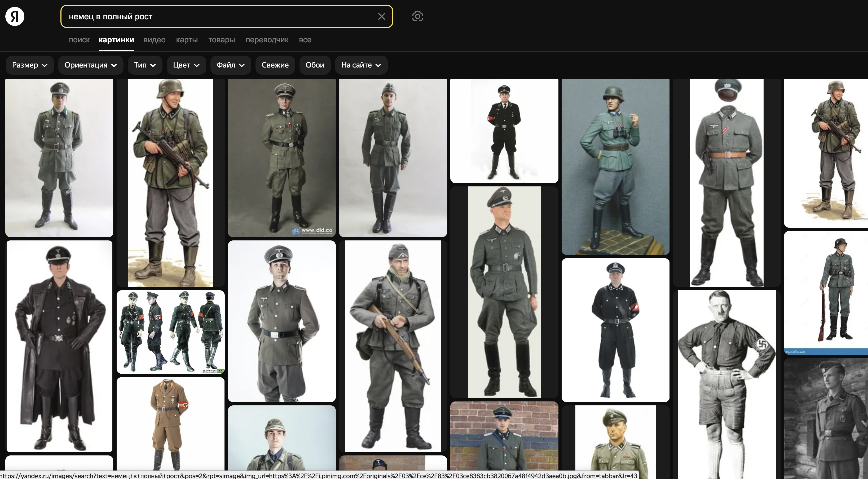868x479 pixels.
Task: Open the переводчик link
Action: point(267,40)
